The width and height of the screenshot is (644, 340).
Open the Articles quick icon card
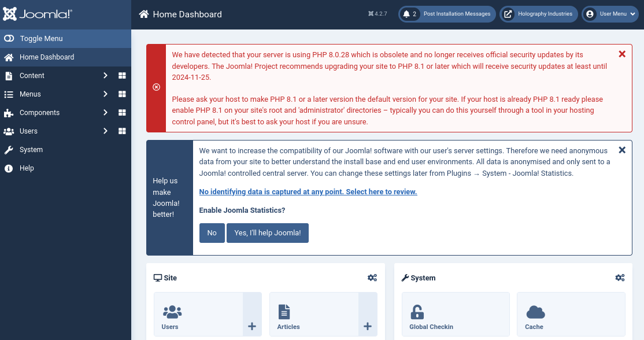(x=314, y=314)
